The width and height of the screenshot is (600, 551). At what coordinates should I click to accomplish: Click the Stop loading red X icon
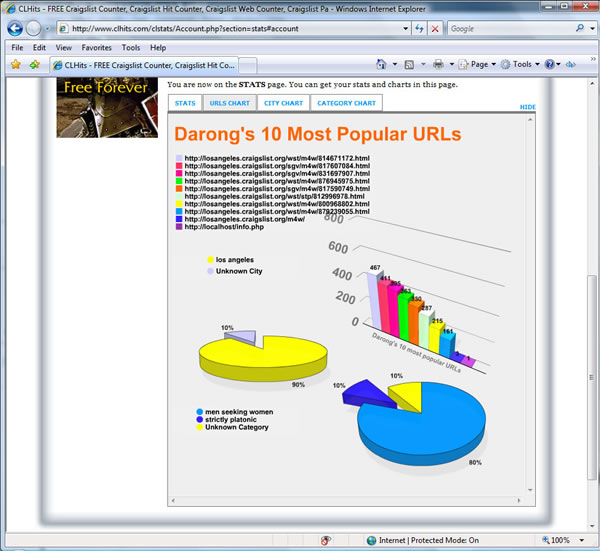tap(435, 29)
